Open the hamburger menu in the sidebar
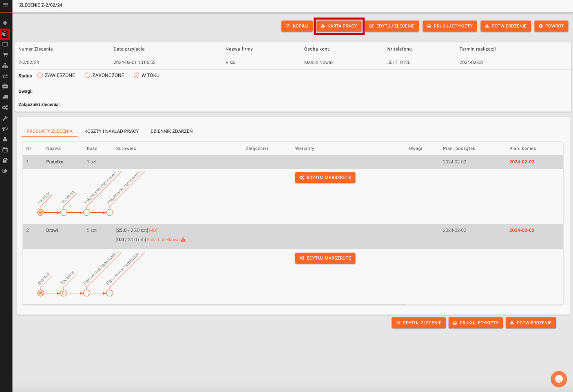This screenshot has height=392, width=573. [x=5, y=5]
